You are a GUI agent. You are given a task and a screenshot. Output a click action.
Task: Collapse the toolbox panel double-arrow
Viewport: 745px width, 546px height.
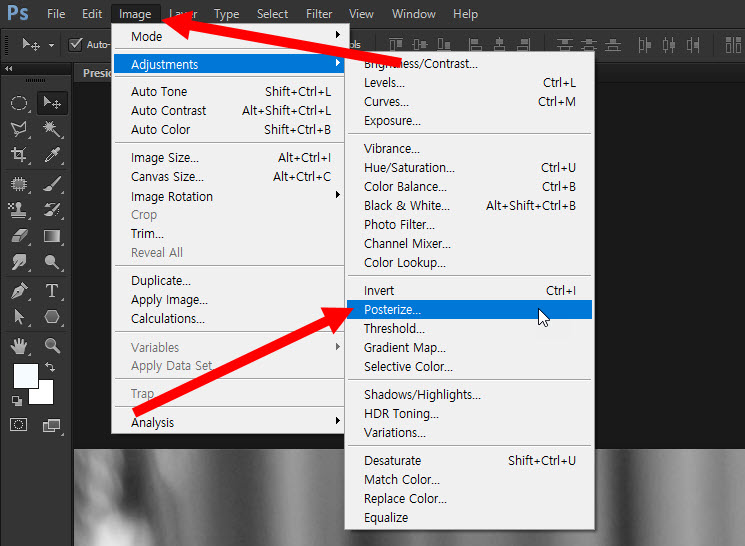click(9, 68)
